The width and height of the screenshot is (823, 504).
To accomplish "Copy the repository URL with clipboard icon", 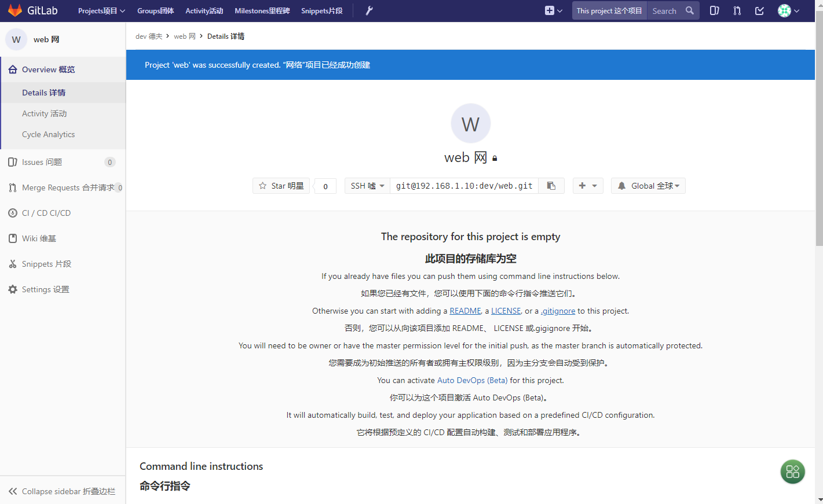I will click(x=551, y=186).
